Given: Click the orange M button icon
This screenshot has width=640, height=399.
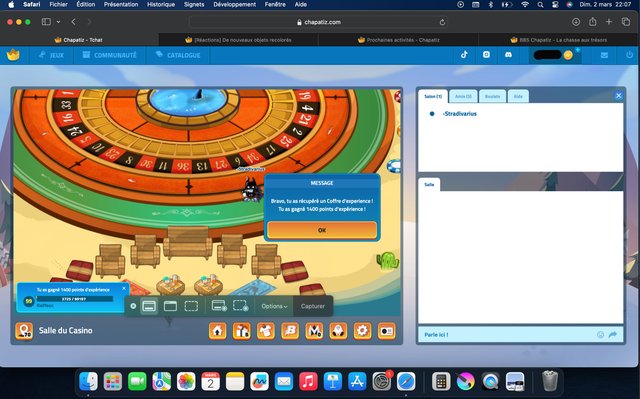Looking at the screenshot, I should (x=314, y=331).
